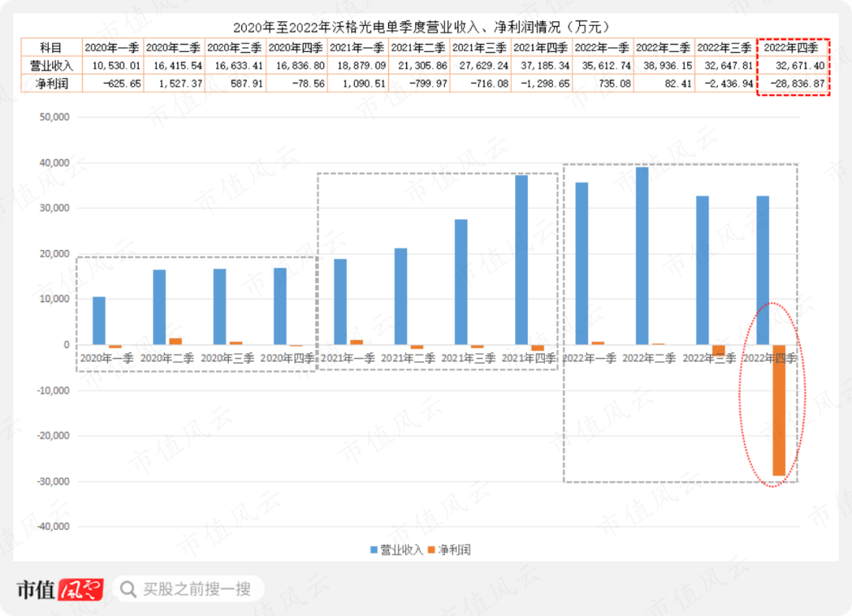Click the 2020年一季 table header

point(113,47)
